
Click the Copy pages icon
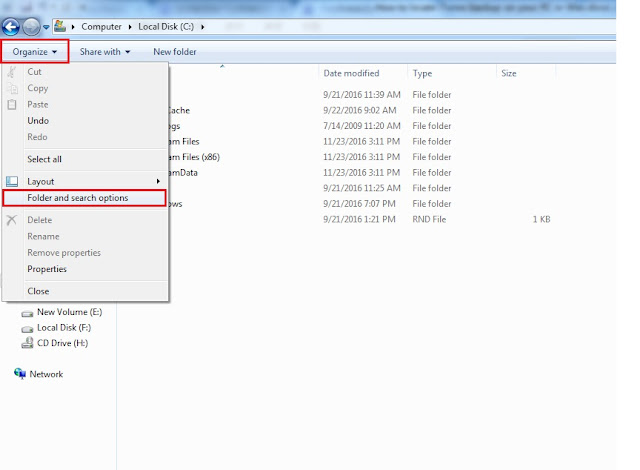pyautogui.click(x=12, y=88)
